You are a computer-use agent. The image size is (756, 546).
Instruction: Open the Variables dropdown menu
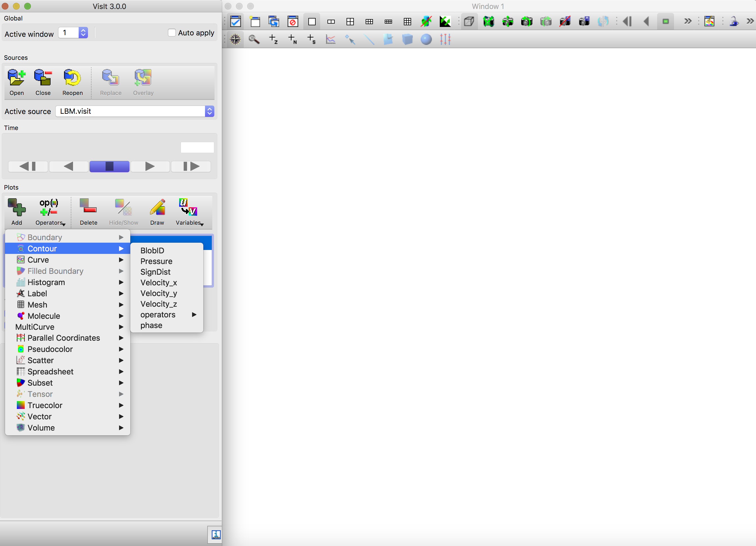point(189,212)
